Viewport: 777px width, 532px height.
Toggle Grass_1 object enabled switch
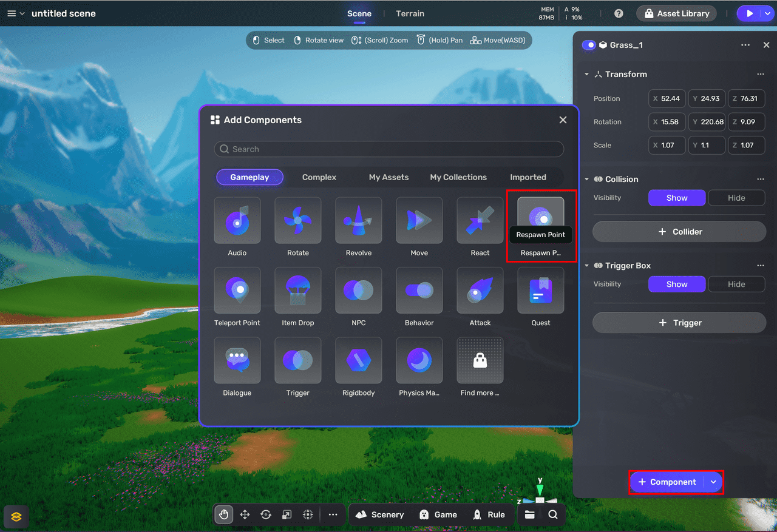[x=589, y=45]
